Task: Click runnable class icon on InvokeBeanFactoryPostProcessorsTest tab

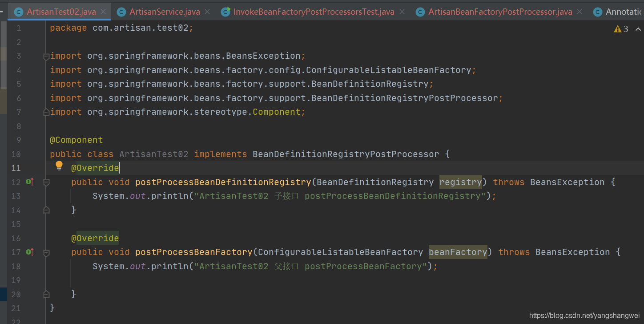Action: point(226,12)
